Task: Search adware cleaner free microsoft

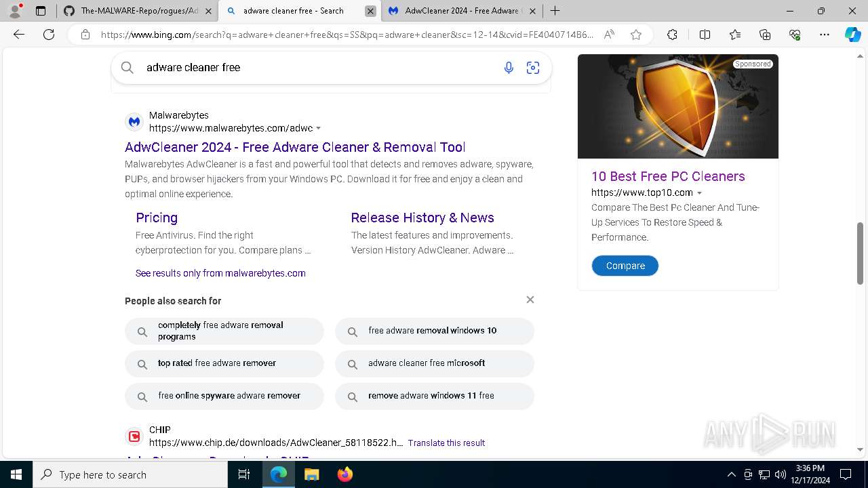Action: (435, 363)
